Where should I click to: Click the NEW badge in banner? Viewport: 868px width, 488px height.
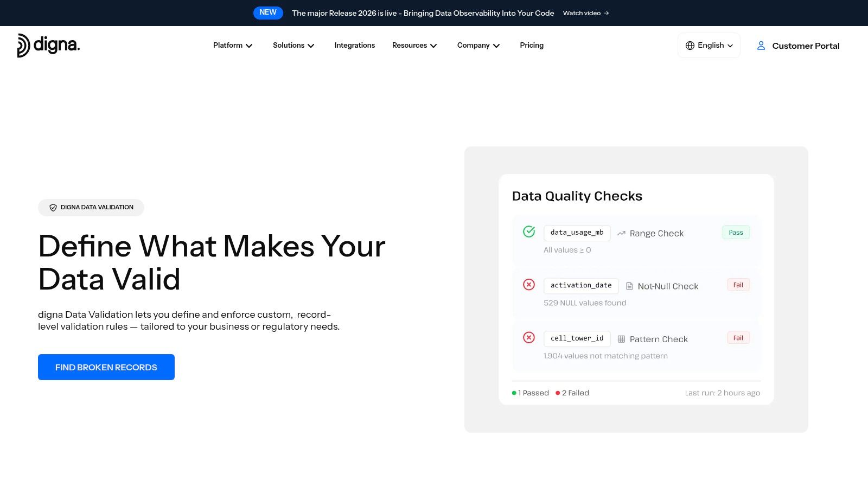(268, 12)
